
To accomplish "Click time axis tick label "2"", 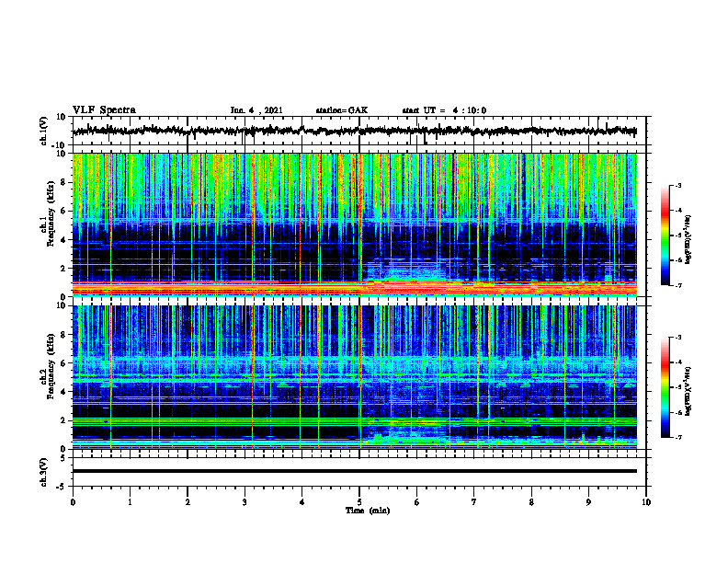I will click(x=188, y=502).
